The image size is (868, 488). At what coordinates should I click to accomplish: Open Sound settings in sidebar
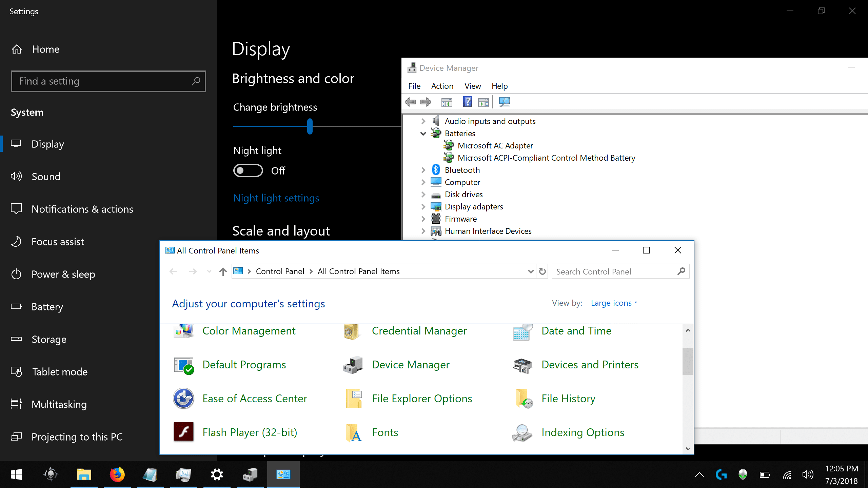pyautogui.click(x=46, y=177)
